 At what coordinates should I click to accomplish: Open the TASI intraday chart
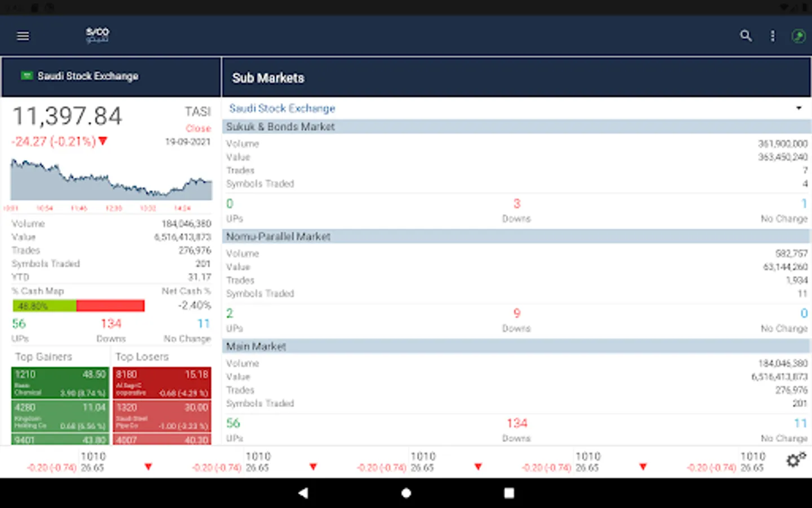[x=111, y=179]
